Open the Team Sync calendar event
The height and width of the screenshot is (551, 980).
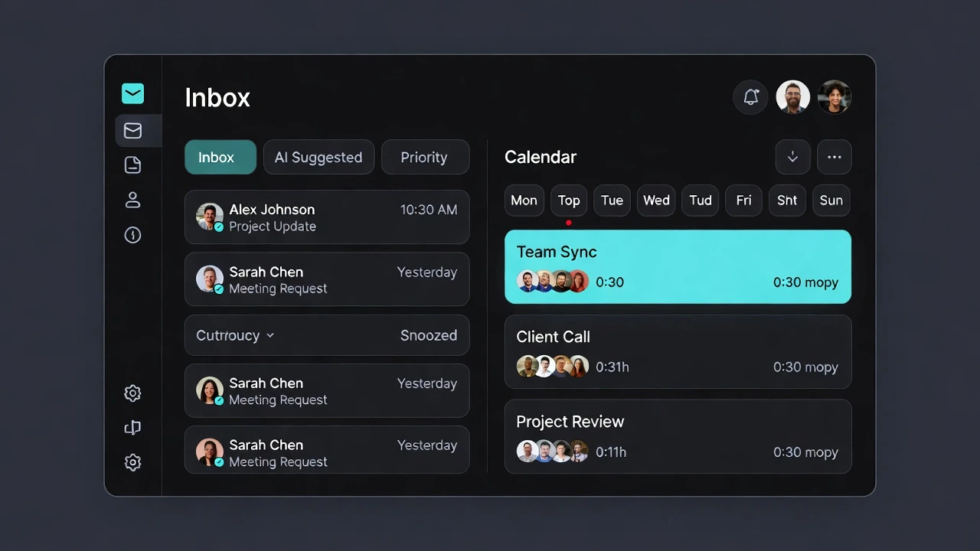tap(677, 266)
